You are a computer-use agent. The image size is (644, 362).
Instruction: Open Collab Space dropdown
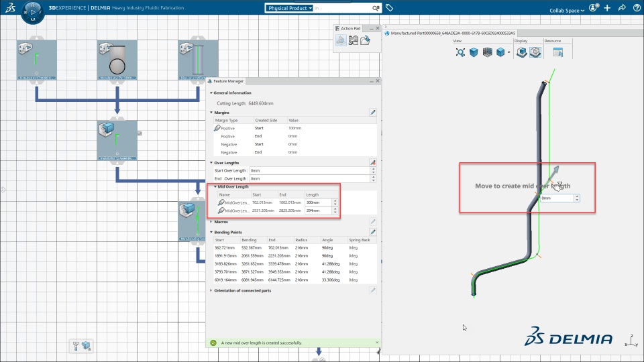pyautogui.click(x=567, y=10)
